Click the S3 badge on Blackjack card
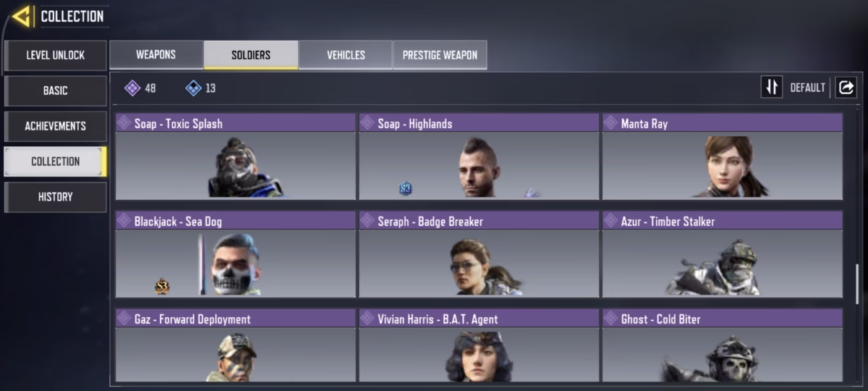Viewport: 868px width, 391px height. pos(162,287)
